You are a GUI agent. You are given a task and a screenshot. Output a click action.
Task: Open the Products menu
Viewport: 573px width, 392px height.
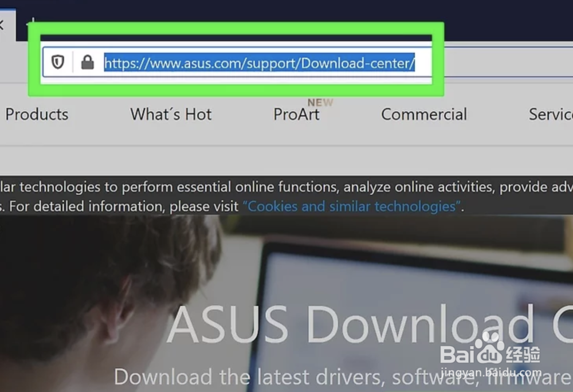pyautogui.click(x=37, y=115)
